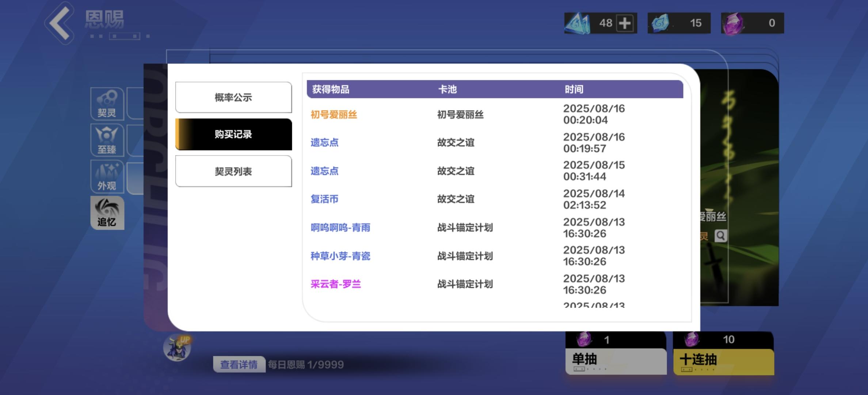The image size is (868, 395).
Task: Select the 追忆 sidebar category
Action: pos(107,213)
